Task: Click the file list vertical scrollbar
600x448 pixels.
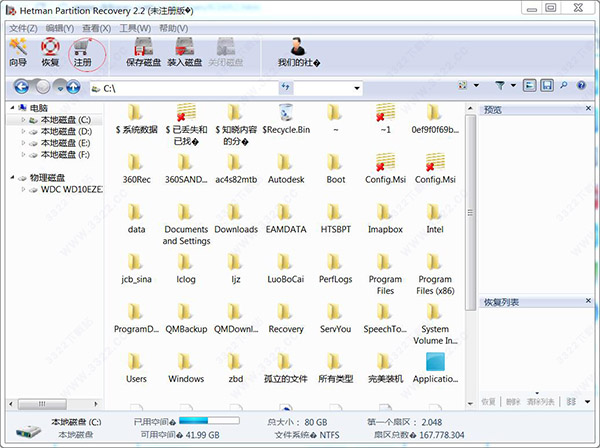Action: (471, 212)
